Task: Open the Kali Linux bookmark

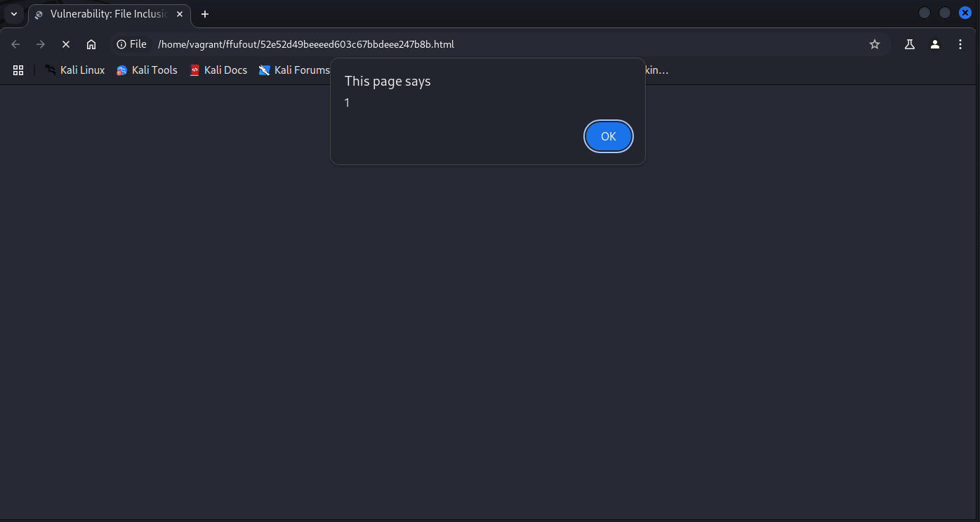Action: pyautogui.click(x=75, y=70)
